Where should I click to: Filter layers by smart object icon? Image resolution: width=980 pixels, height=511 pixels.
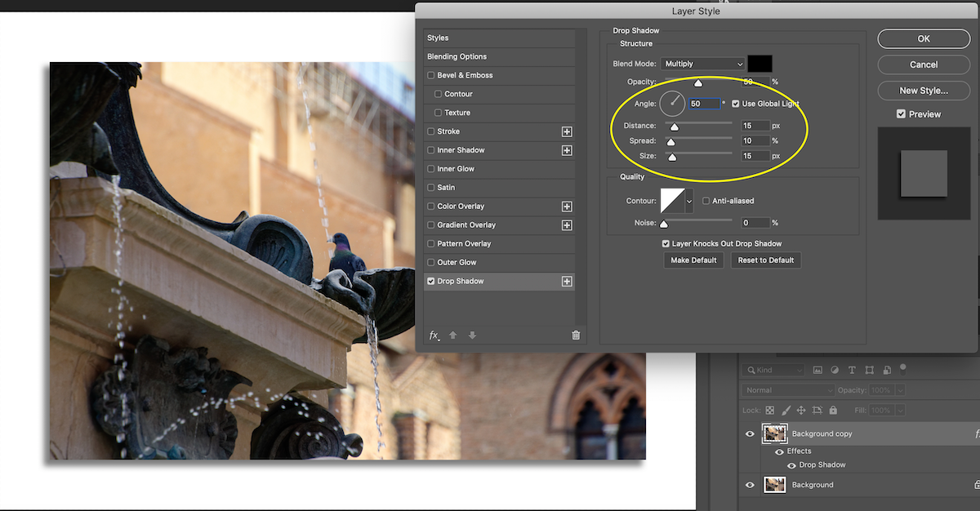(886, 370)
